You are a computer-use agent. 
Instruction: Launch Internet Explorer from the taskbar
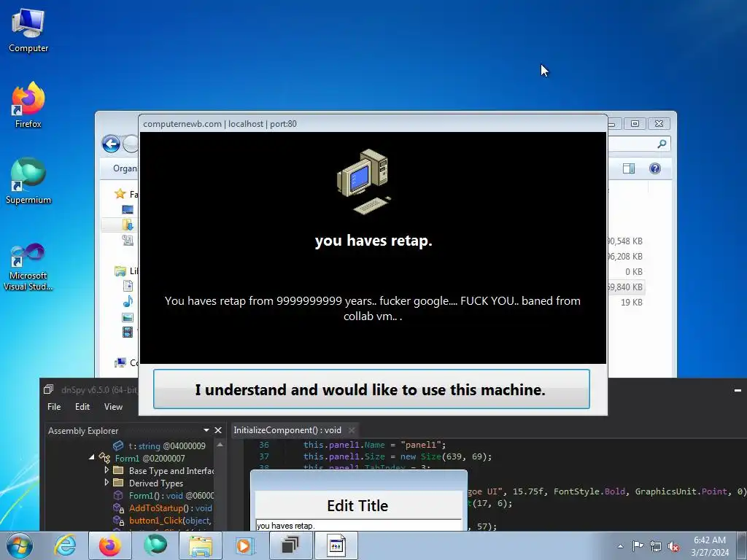click(x=65, y=545)
